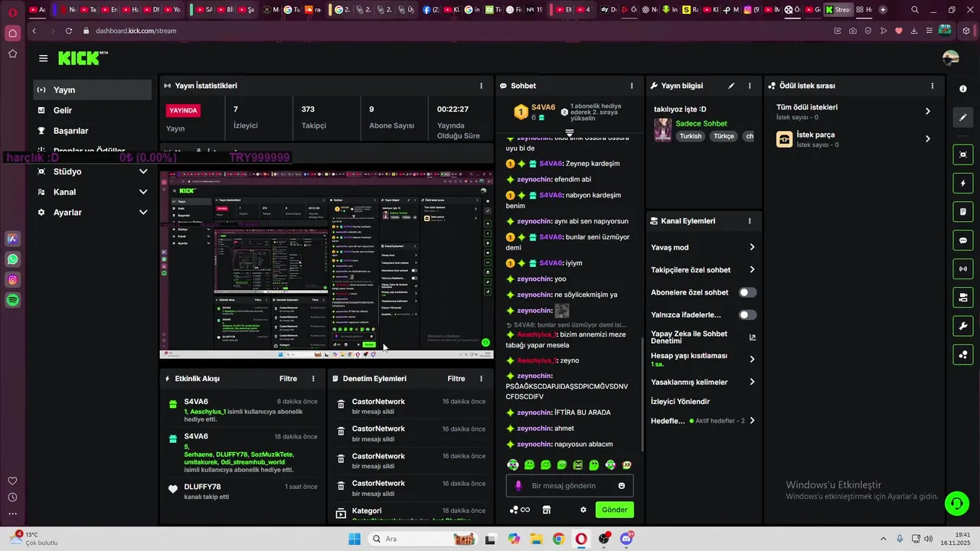This screenshot has height=551, width=980.
Task: Click the stream preview thumbnail
Action: [326, 265]
